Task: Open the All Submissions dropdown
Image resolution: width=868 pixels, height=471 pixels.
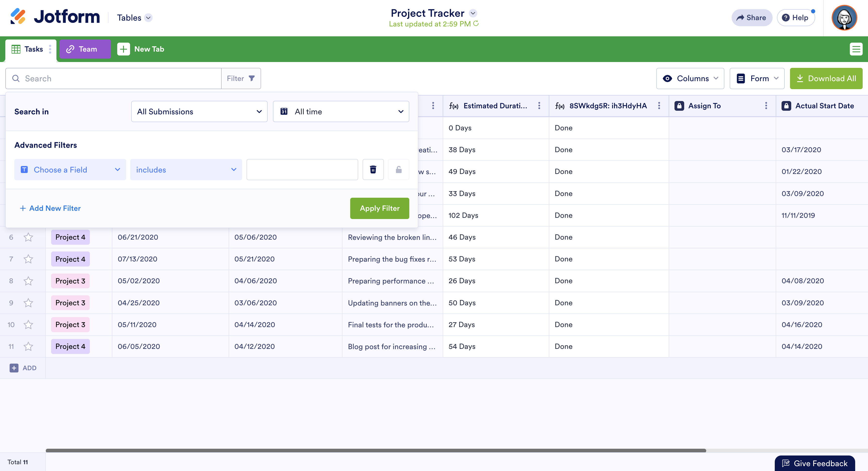Action: point(199,112)
